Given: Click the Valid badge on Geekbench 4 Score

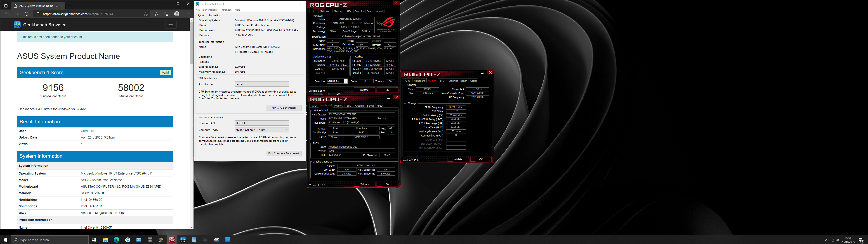Looking at the screenshot, I should (165, 73).
